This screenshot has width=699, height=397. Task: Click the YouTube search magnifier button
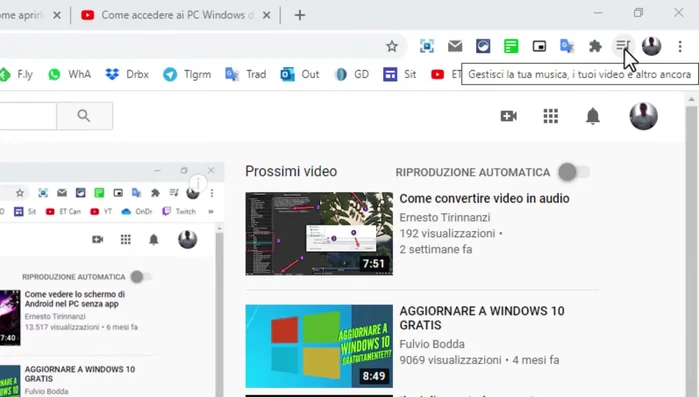coord(84,116)
